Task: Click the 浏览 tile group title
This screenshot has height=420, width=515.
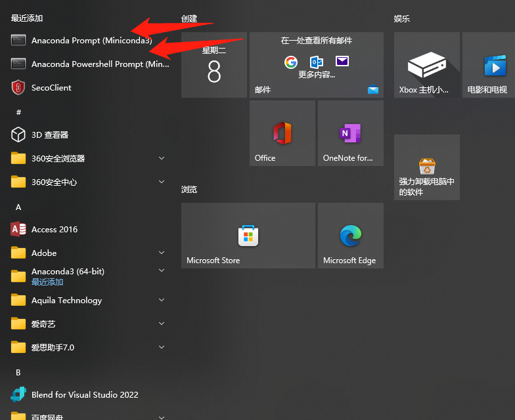Action: (189, 189)
